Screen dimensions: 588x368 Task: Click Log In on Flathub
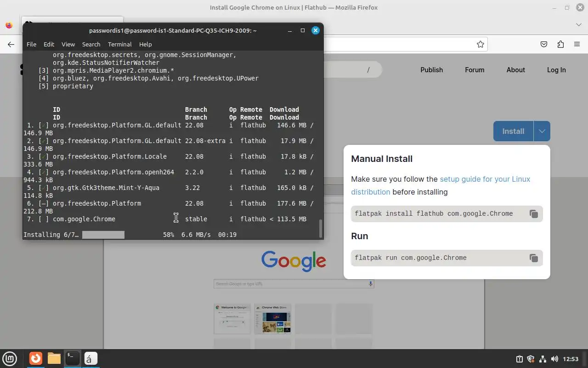(x=556, y=70)
